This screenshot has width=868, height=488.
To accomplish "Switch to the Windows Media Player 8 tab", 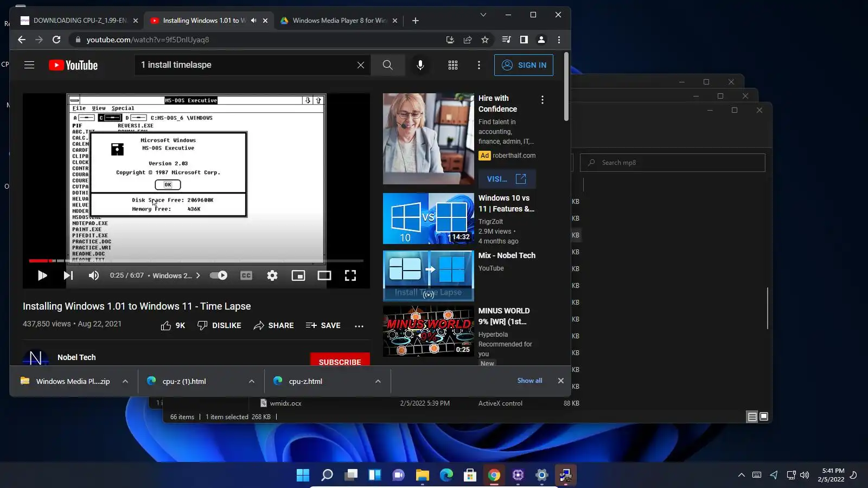I will (339, 21).
